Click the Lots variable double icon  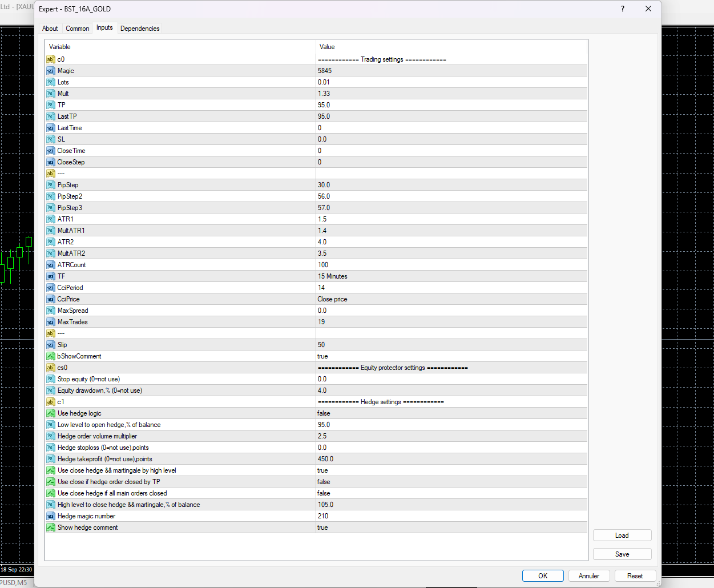point(51,82)
